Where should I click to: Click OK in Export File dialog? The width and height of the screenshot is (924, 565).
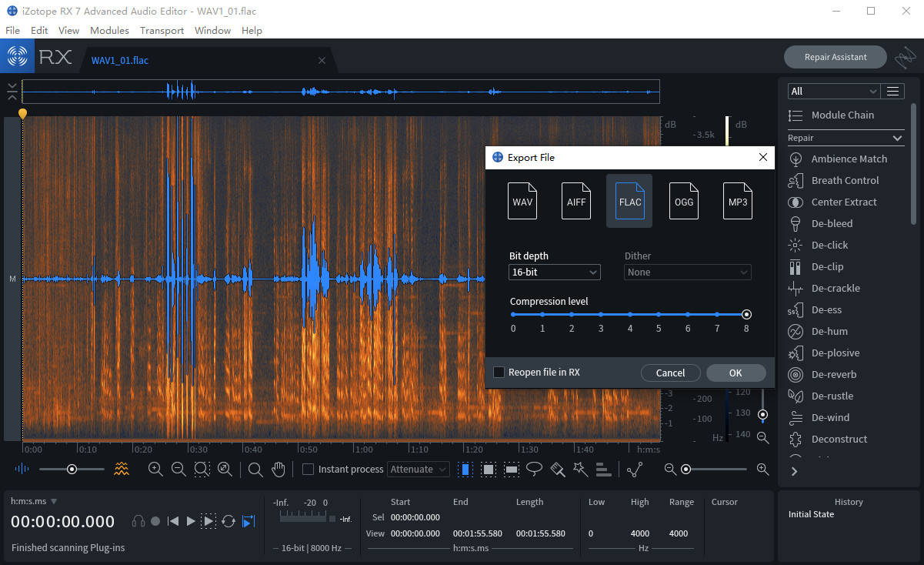(736, 373)
